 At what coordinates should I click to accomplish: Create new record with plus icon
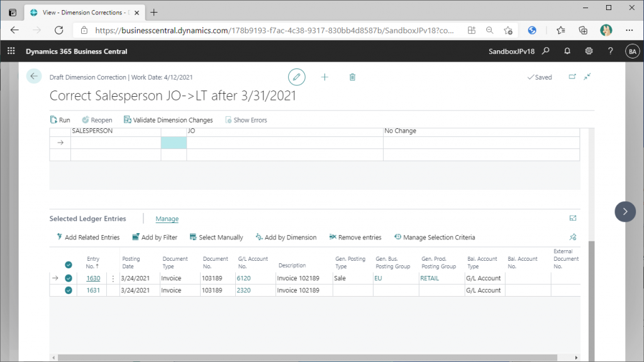pos(325,77)
